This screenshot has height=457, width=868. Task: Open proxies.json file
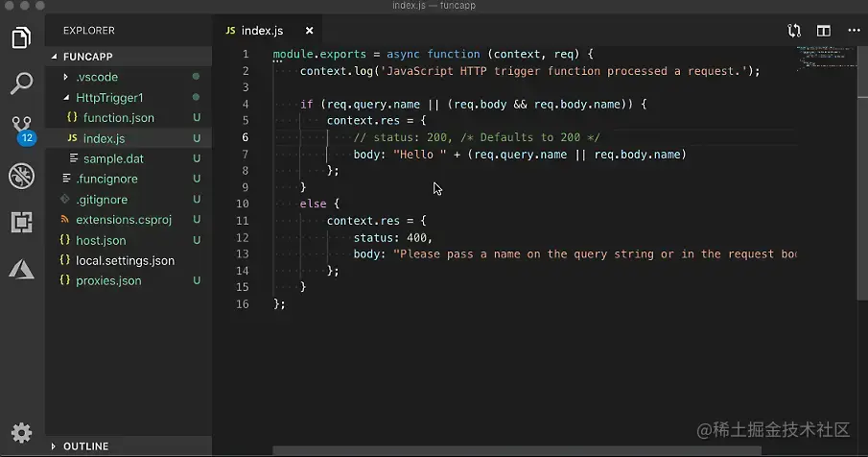(129, 281)
